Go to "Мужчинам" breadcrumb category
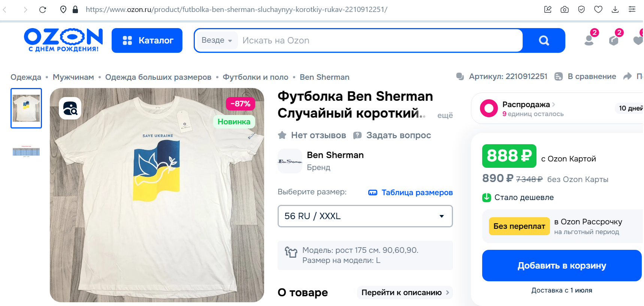 (73, 77)
